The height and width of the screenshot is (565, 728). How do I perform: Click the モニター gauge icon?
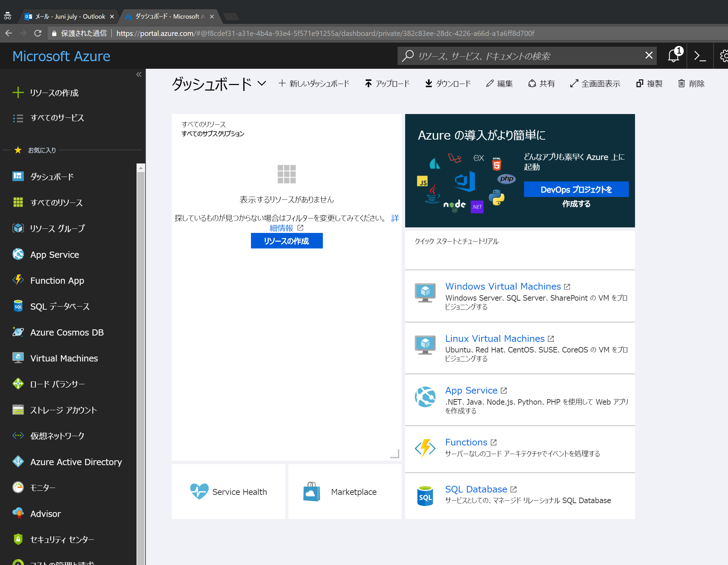click(x=18, y=488)
